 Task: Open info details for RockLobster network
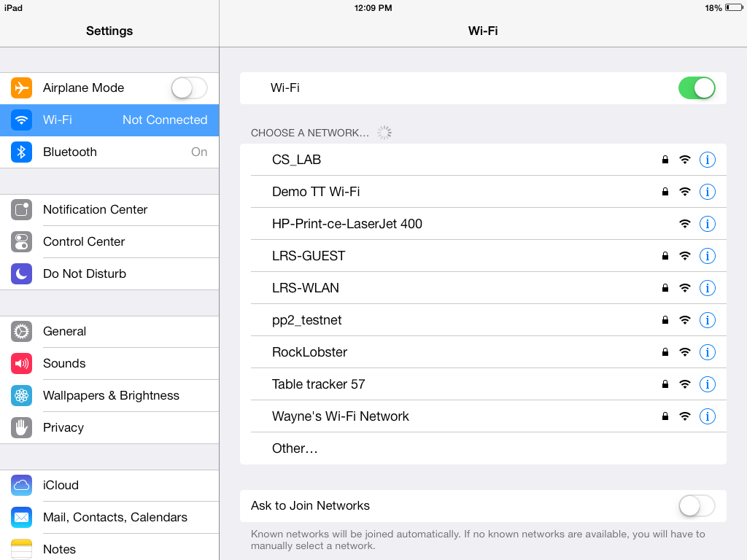pos(707,352)
